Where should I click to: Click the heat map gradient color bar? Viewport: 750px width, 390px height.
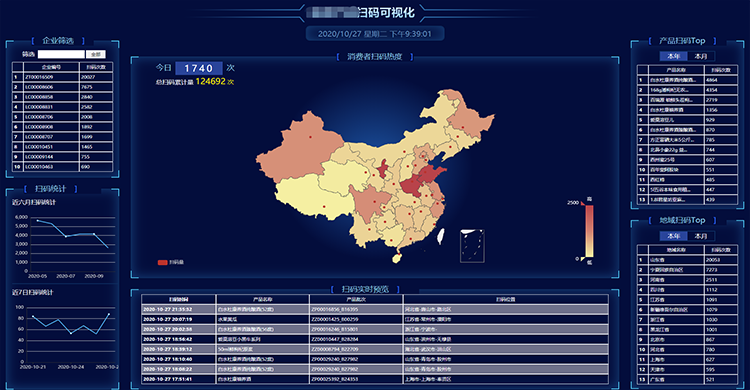pos(590,231)
